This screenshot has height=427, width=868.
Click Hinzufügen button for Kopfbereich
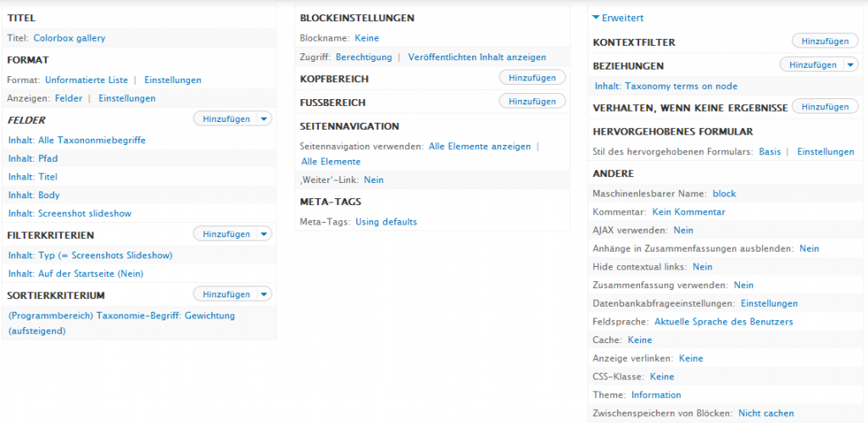pyautogui.click(x=532, y=78)
